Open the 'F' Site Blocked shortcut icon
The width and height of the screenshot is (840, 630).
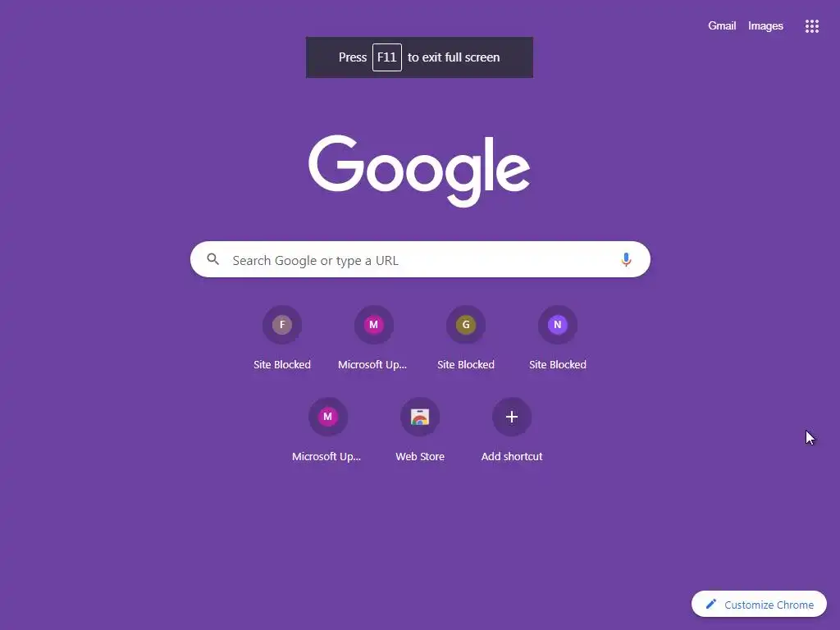coord(282,325)
